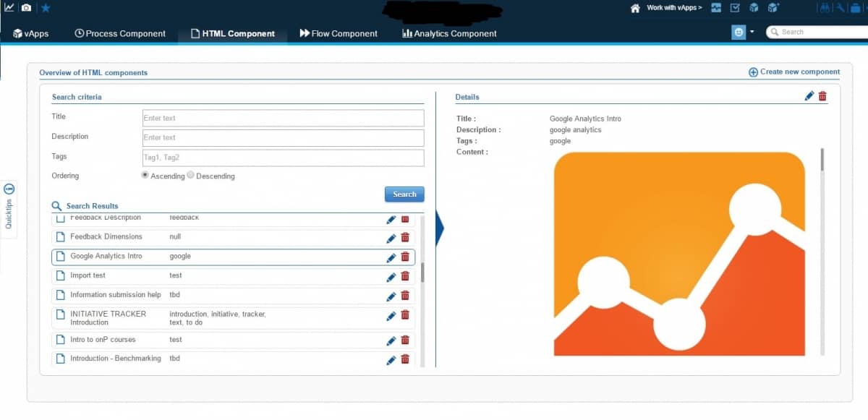Select the Import test row title
The width and height of the screenshot is (868, 420).
click(x=88, y=276)
